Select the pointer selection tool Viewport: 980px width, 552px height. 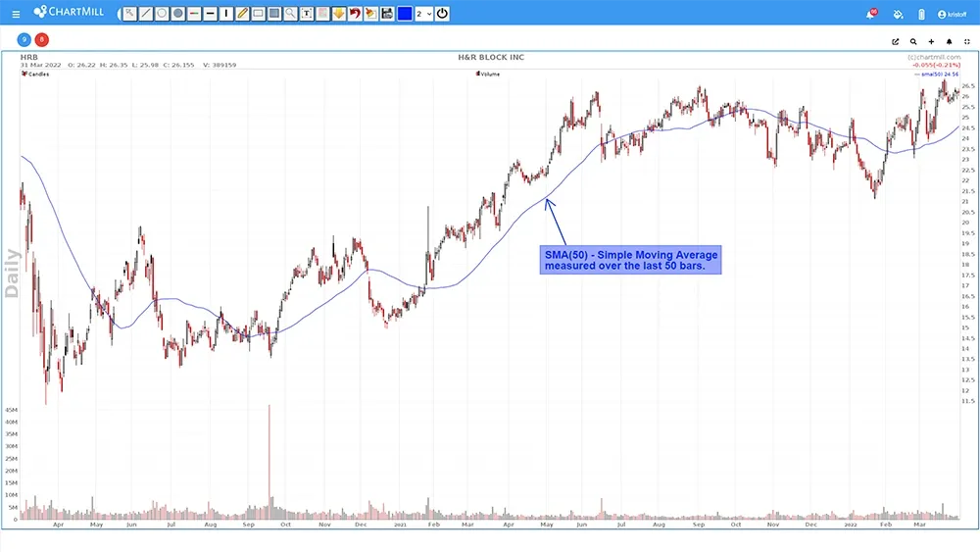click(129, 13)
